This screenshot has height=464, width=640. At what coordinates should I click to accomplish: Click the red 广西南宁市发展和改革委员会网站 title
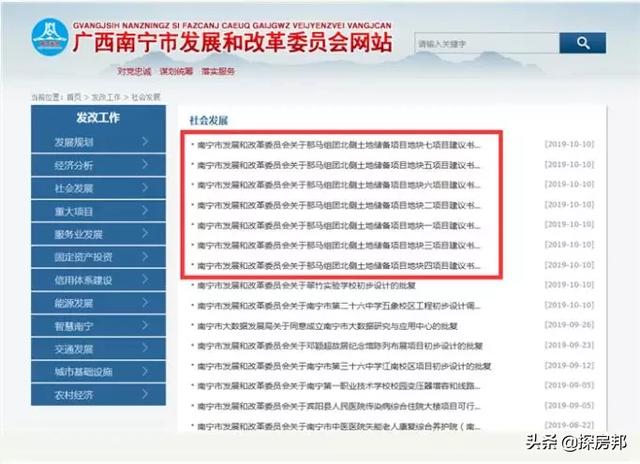coord(233,42)
